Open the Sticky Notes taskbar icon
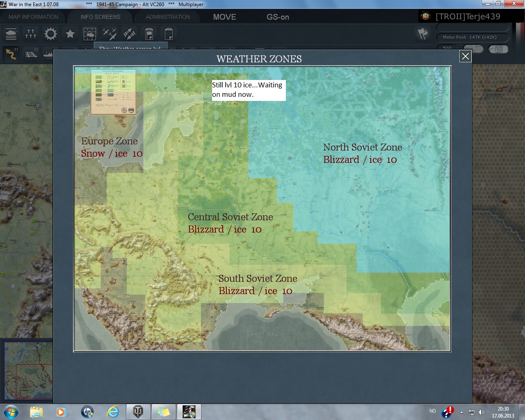The width and height of the screenshot is (525, 420). pyautogui.click(x=164, y=411)
